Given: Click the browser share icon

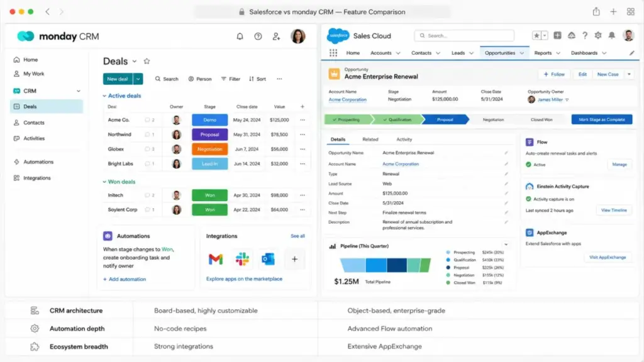Looking at the screenshot, I should point(596,11).
